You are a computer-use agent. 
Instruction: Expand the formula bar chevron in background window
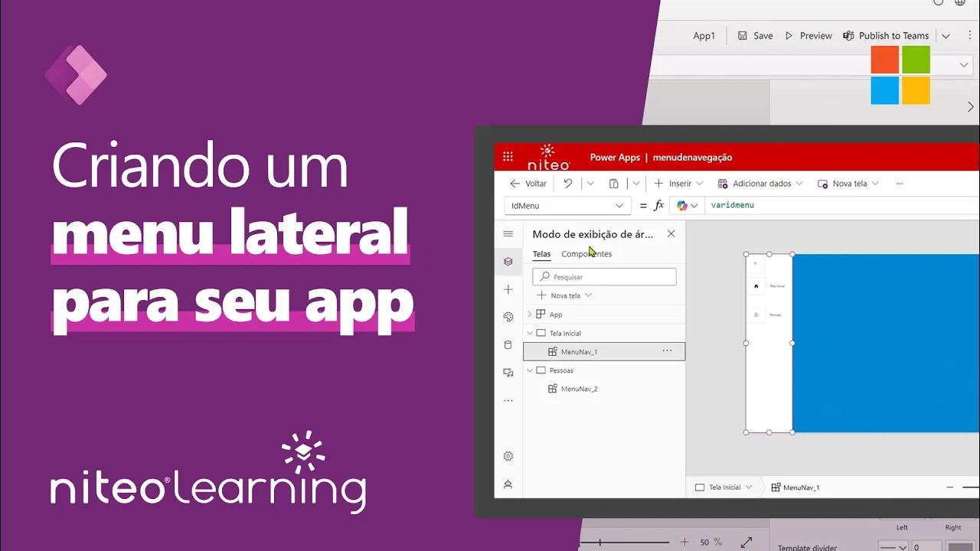point(964,65)
